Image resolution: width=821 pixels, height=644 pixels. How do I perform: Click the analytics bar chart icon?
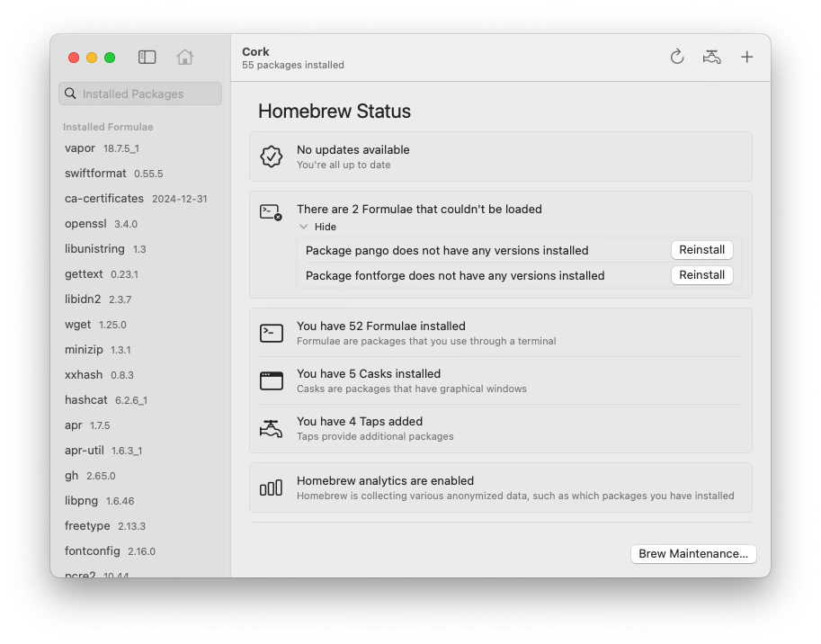272,487
